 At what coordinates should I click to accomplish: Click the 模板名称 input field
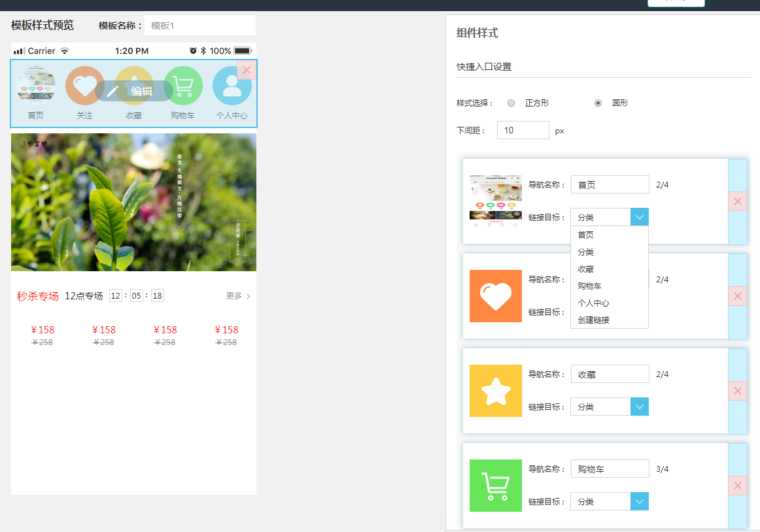[199, 25]
